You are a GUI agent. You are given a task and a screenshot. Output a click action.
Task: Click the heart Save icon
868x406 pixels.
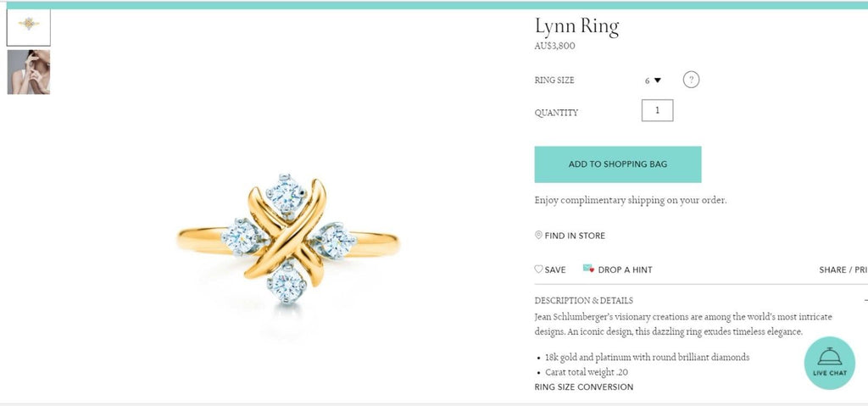[x=538, y=270]
